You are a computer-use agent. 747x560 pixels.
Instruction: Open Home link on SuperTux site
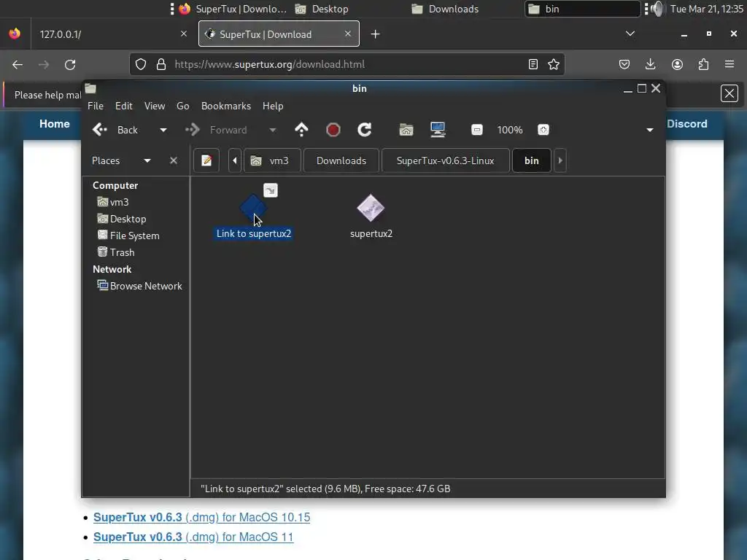[54, 124]
